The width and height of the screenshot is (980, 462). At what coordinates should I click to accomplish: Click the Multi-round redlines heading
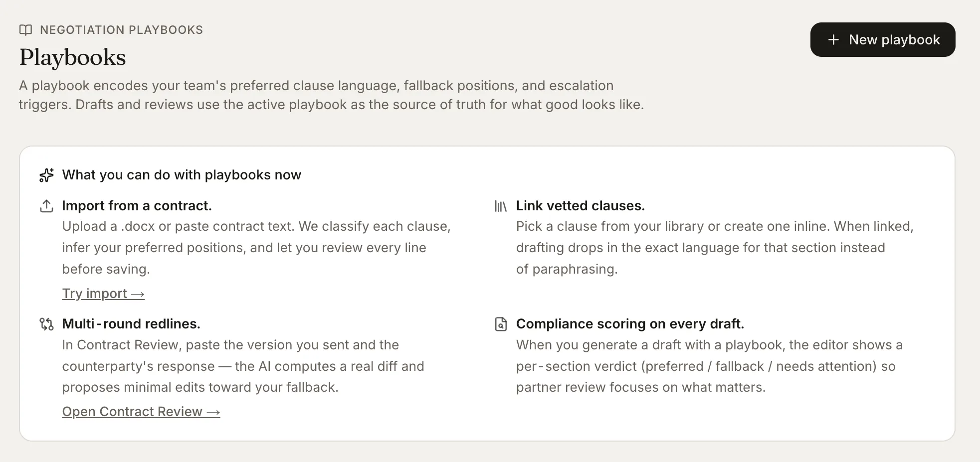coord(131,324)
